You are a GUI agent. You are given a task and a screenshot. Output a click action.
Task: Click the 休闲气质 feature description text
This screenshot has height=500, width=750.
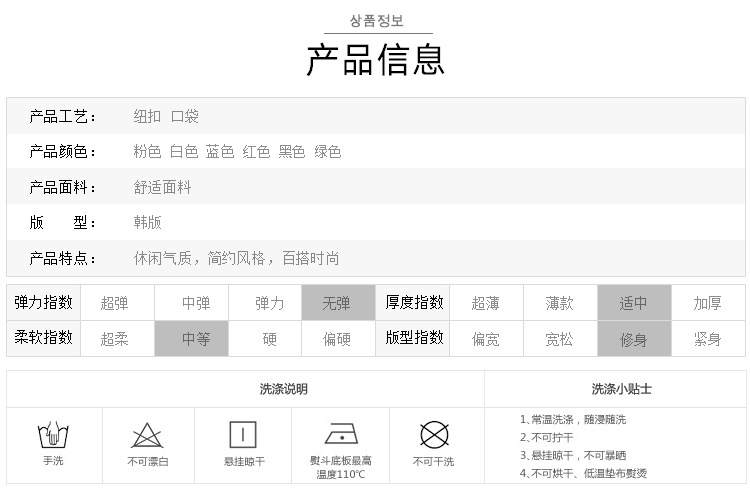(x=236, y=259)
